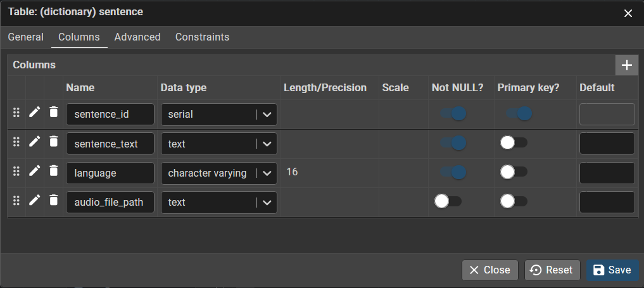Click the length value 16 for language
Viewport: 644px width, 288px height.
coord(292,172)
